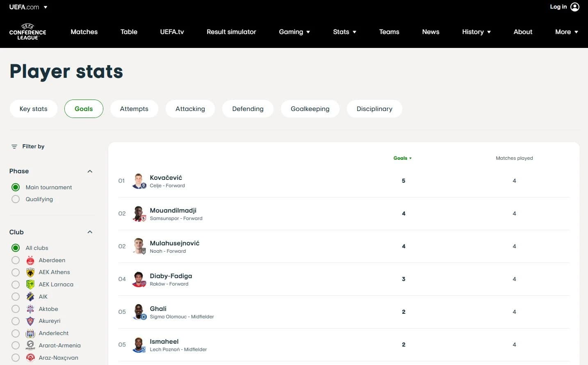Image resolution: width=588 pixels, height=365 pixels.
Task: Switch to the Key stats tab
Action: click(34, 109)
